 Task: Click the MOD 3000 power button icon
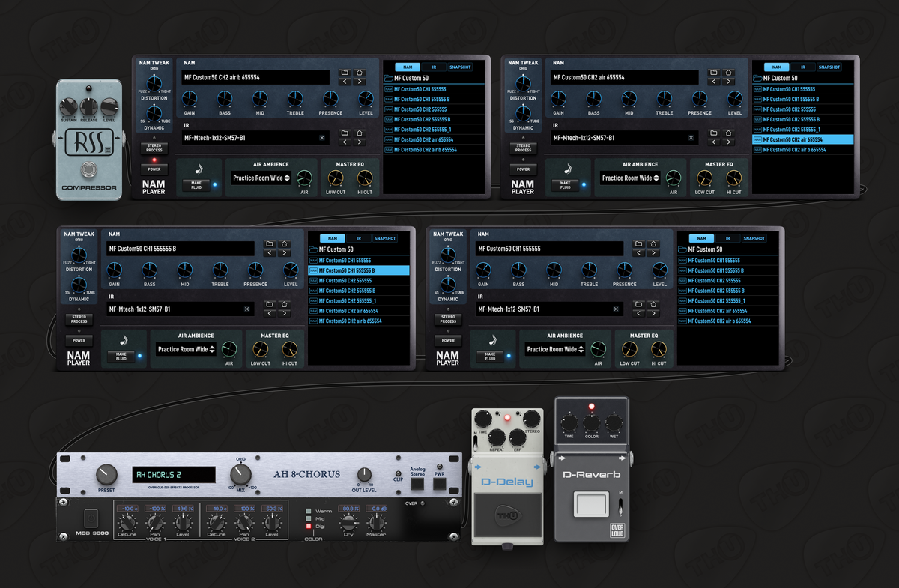92,518
